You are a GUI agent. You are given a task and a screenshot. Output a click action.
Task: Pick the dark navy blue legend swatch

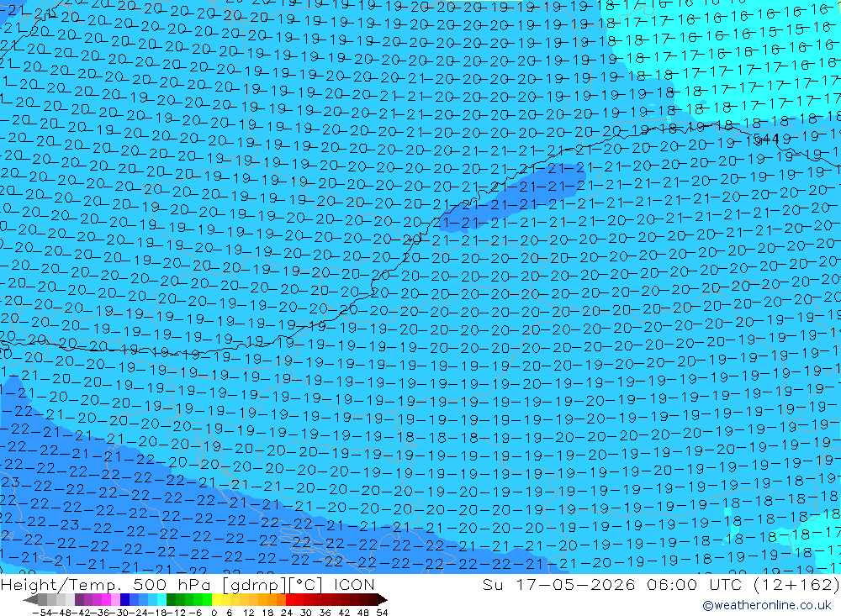(124, 599)
